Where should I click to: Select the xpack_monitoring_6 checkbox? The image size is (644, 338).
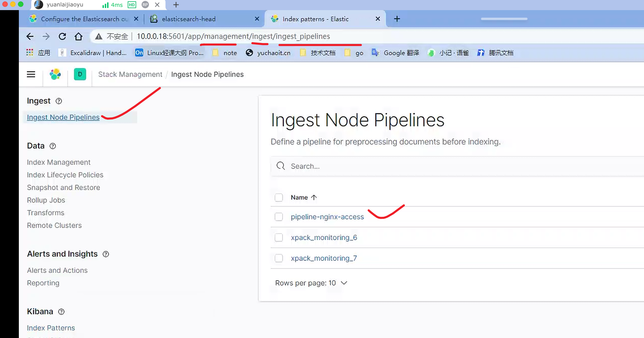click(x=279, y=237)
